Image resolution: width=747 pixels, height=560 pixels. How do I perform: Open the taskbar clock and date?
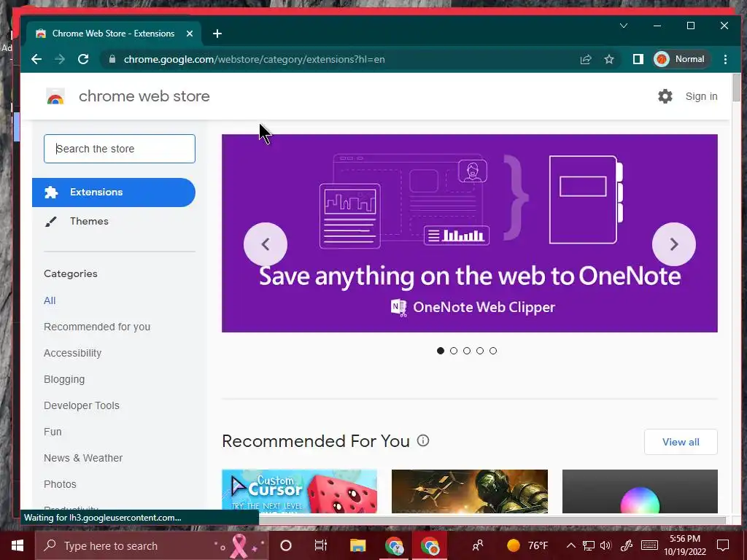(x=684, y=545)
